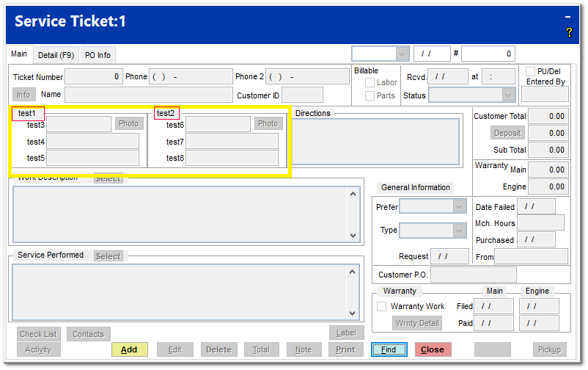
Task: Click the Photo button next to test3
Action: (x=129, y=124)
